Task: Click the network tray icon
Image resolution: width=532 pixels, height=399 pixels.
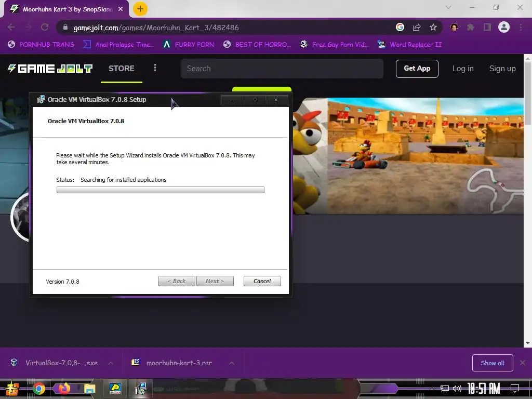Action: (x=444, y=389)
